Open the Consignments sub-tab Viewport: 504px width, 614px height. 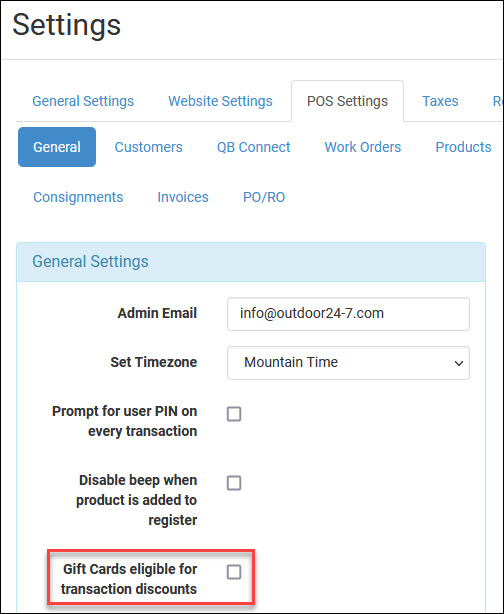[78, 197]
